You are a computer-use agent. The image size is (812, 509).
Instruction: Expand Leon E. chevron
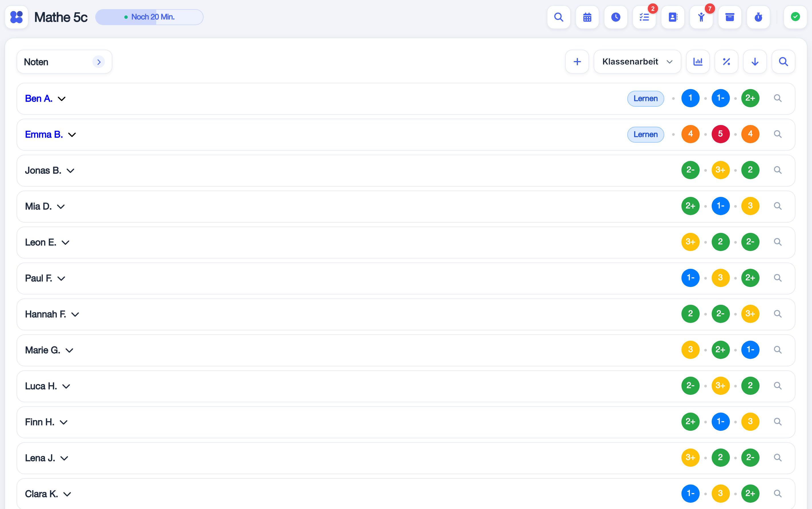coord(66,243)
